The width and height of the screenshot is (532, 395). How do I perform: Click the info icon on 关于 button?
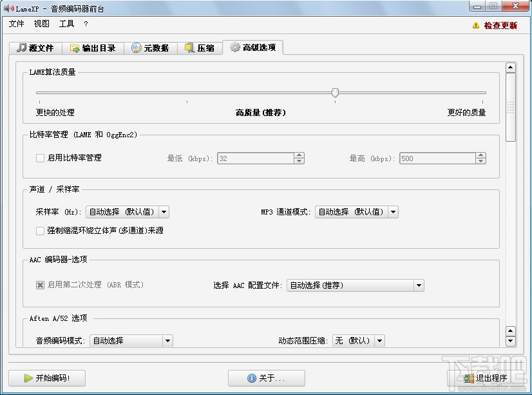[250, 378]
